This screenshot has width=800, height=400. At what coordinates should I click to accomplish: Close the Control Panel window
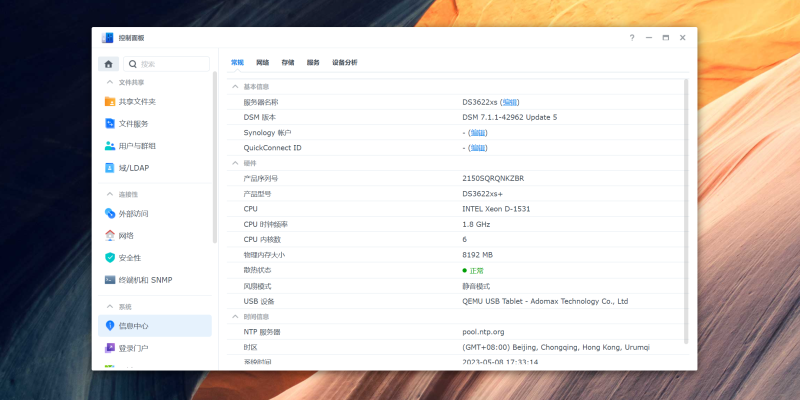click(x=683, y=38)
